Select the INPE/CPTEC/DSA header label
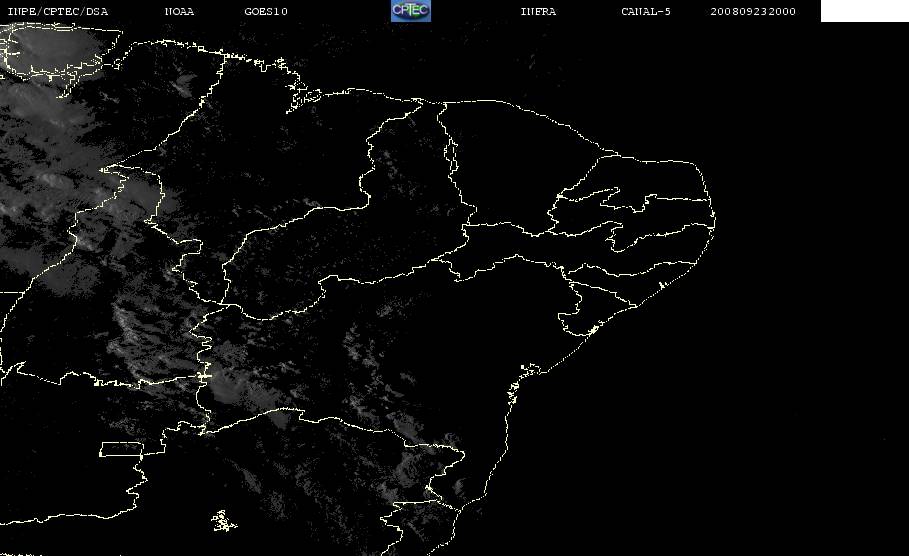The image size is (909, 556). coord(58,11)
